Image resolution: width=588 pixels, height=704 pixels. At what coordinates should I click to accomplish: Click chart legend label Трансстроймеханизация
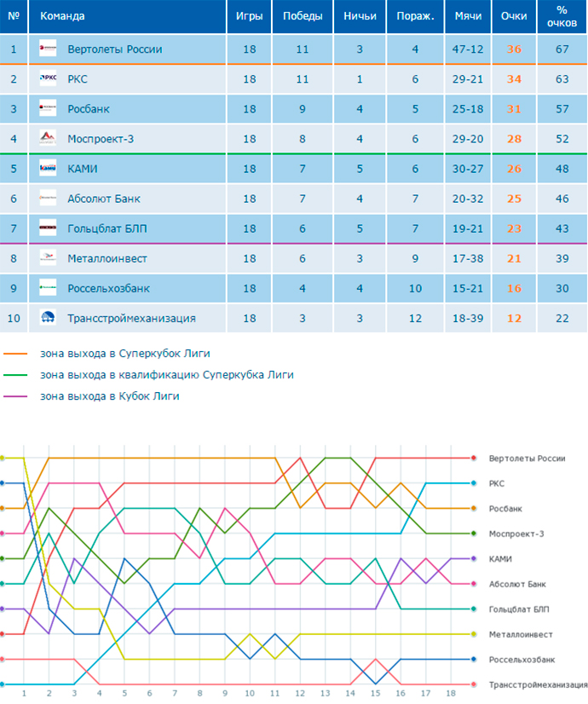539,684
